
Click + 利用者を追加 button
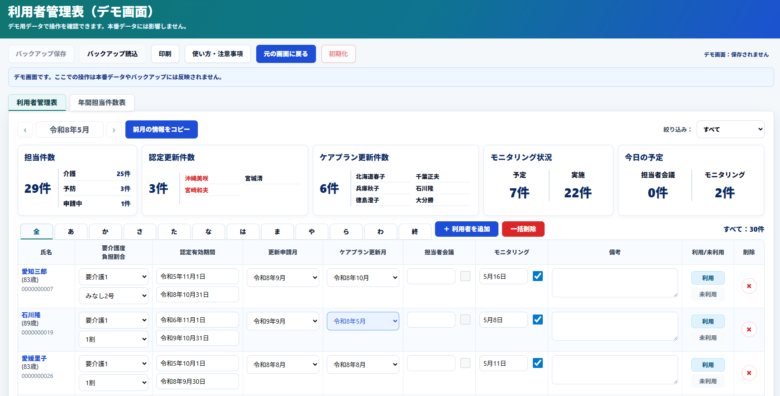467,229
